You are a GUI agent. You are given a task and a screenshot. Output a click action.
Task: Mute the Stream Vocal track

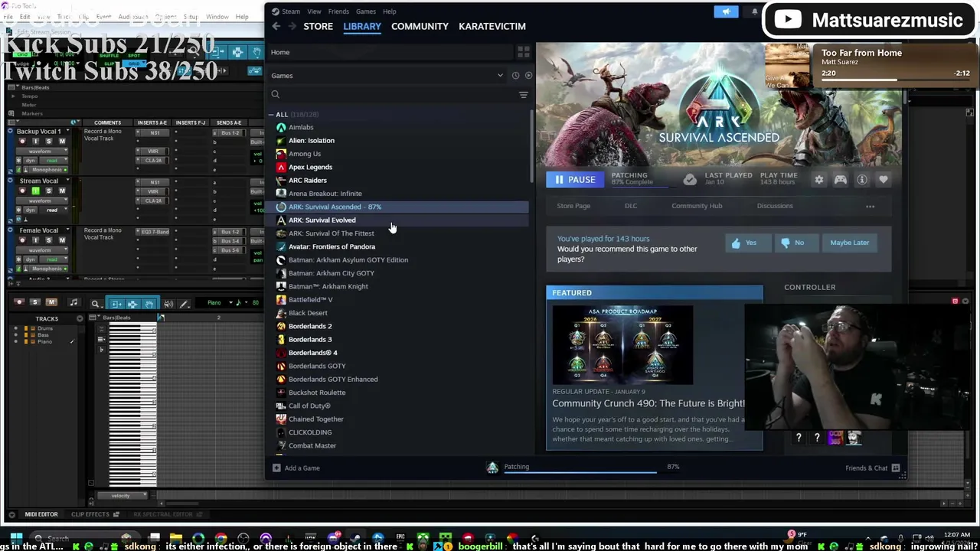pos(62,191)
